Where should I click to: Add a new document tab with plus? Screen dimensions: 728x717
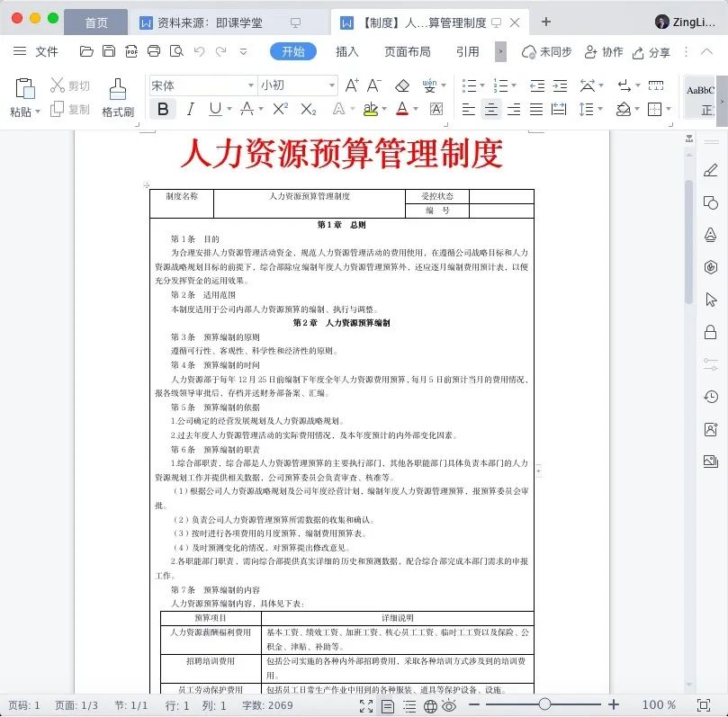point(546,22)
